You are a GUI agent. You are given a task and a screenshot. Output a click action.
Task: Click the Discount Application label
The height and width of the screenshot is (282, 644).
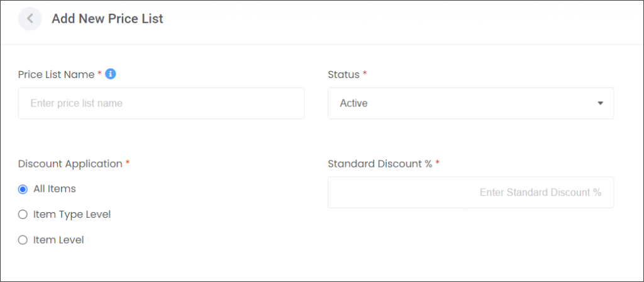pyautogui.click(x=70, y=164)
